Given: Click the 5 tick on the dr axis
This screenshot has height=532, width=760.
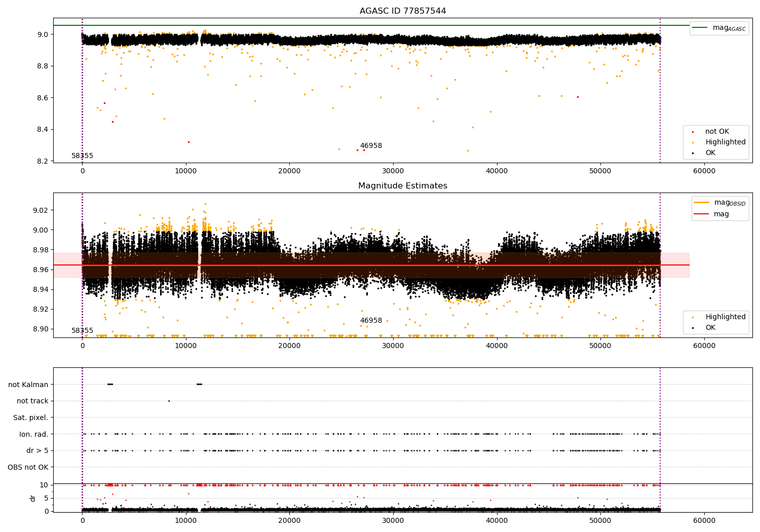Looking at the screenshot, I should [x=47, y=498].
